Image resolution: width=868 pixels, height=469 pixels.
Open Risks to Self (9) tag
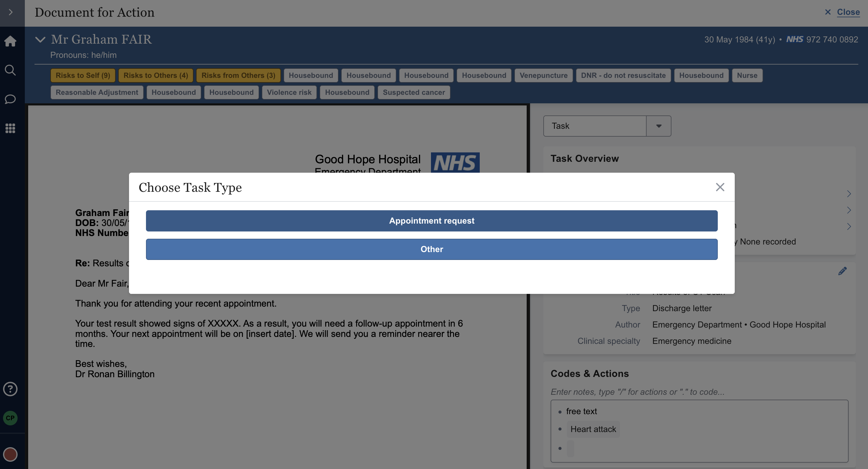point(83,75)
